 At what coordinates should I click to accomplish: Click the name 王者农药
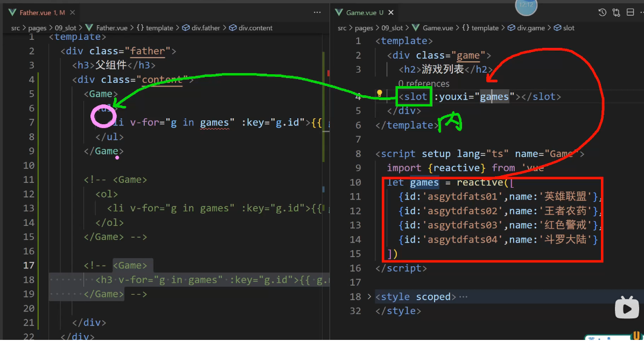(x=565, y=211)
